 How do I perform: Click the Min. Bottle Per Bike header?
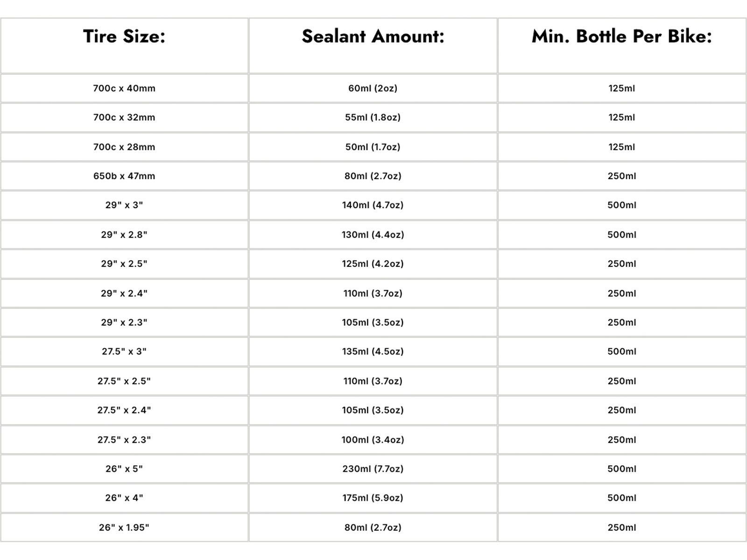pos(621,36)
